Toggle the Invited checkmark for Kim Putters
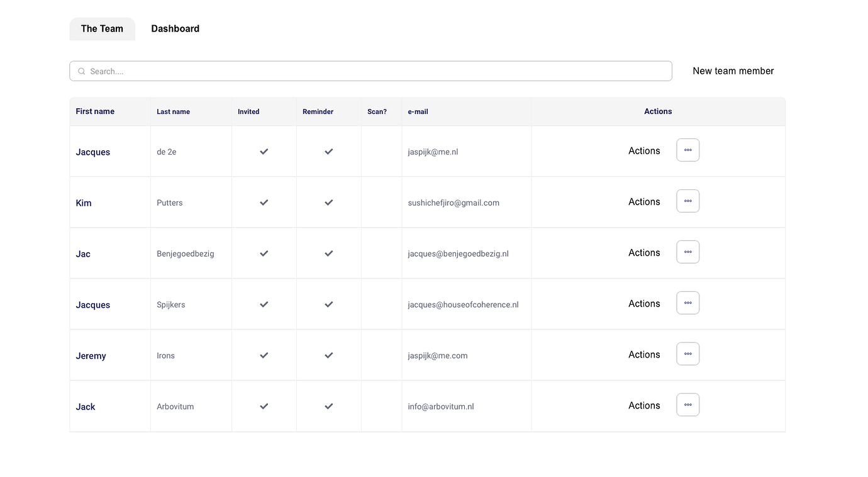 click(x=264, y=203)
